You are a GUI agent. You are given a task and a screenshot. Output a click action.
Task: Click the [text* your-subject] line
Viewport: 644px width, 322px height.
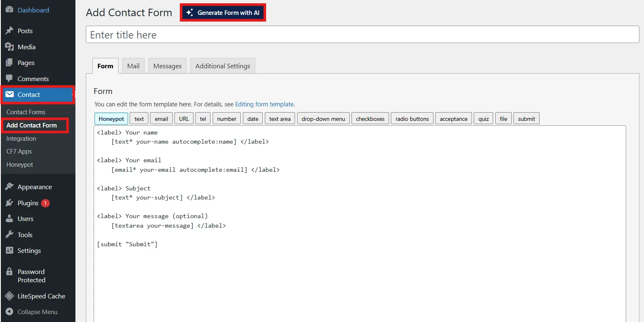163,197
